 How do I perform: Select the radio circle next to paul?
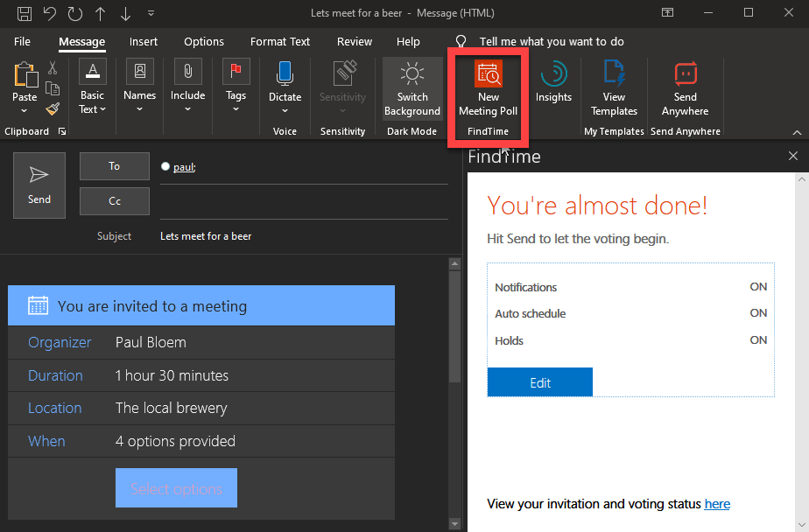tap(165, 166)
